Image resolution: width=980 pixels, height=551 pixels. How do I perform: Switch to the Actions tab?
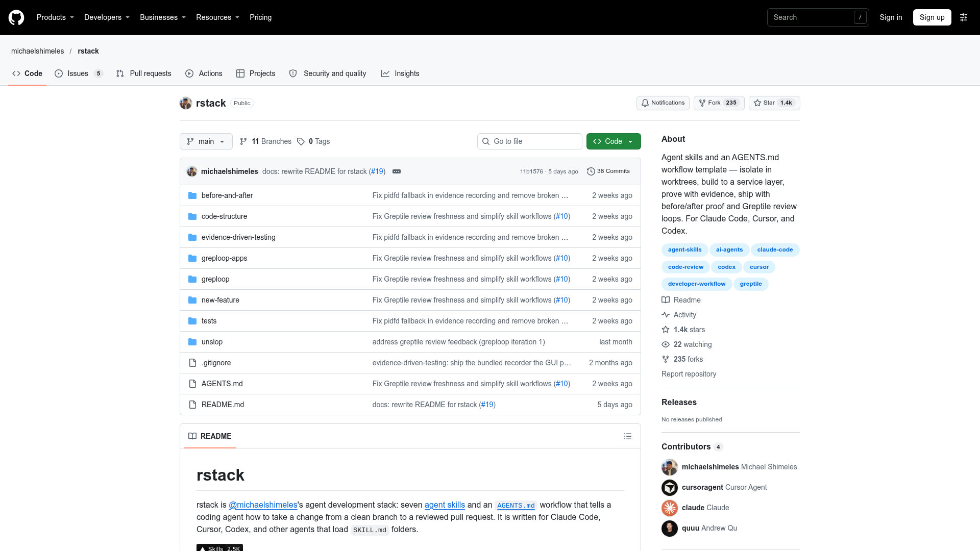204,73
